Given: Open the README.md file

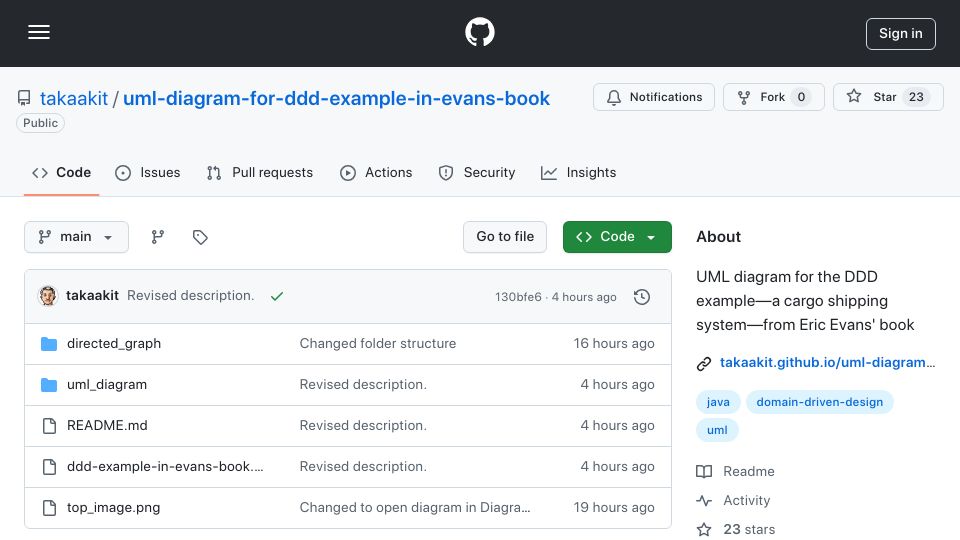Looking at the screenshot, I should 107,426.
